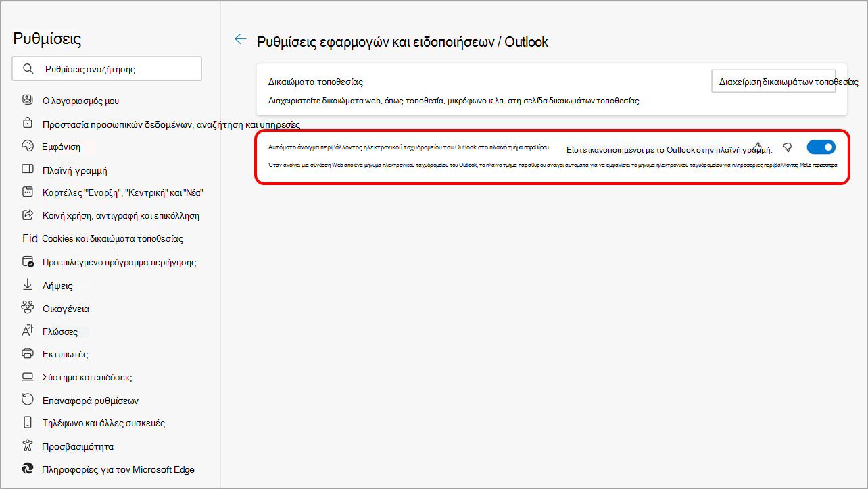Open Προστασία προσωπικών δεδομένων, αναζήτηση και υπηρεσίες
Image resolution: width=868 pixels, height=489 pixels.
coord(171,124)
